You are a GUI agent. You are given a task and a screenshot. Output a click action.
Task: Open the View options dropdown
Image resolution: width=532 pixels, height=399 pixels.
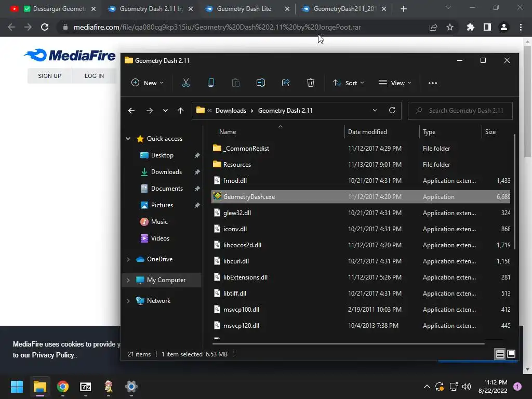click(x=395, y=83)
